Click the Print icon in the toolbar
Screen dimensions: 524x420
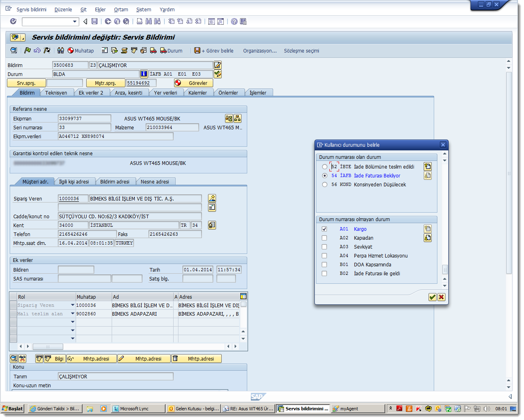point(140,21)
